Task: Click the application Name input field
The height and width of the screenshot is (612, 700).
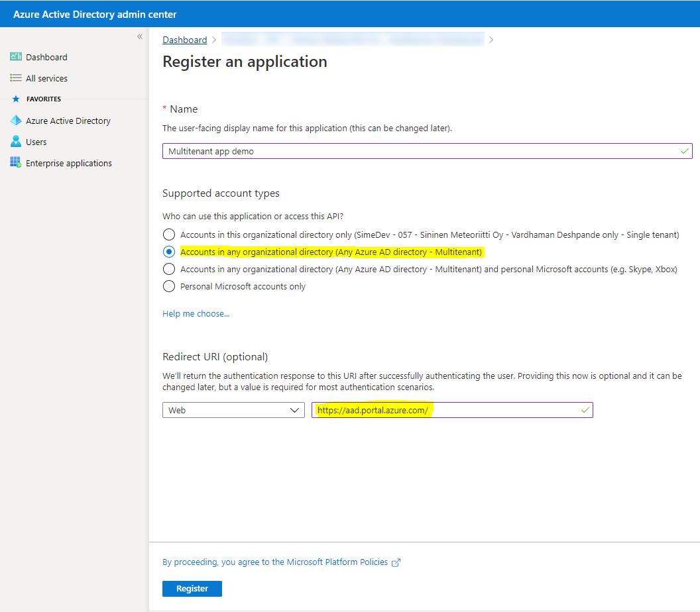Action: [x=428, y=151]
